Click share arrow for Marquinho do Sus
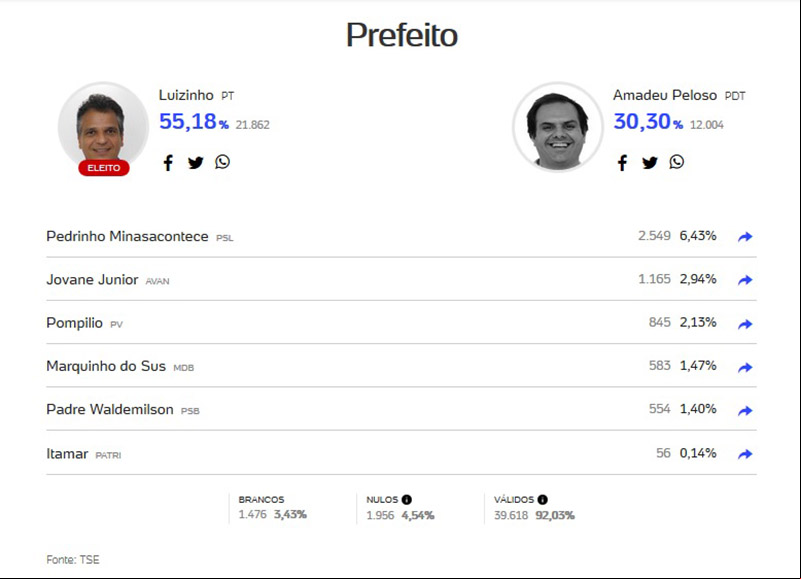 coord(745,367)
